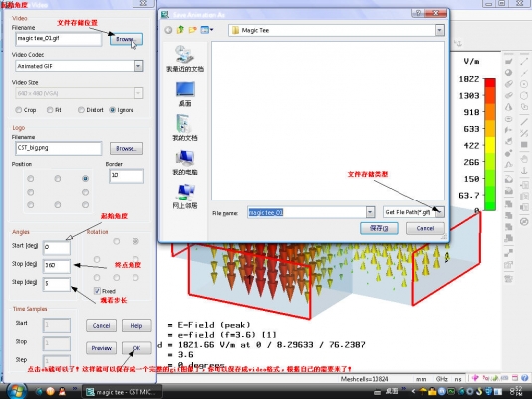Screen dimensions: 532x399
Task: Click the back arrow in save dialog
Action: pos(168,30)
